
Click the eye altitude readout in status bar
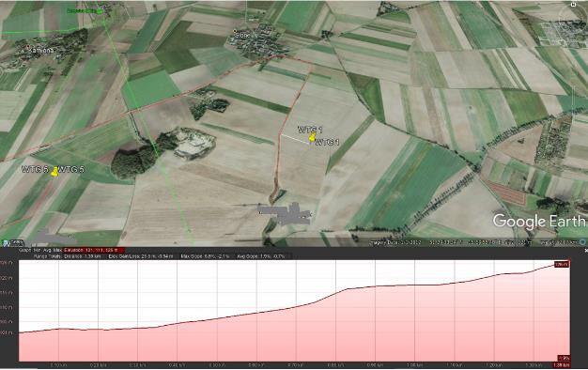click(x=559, y=242)
